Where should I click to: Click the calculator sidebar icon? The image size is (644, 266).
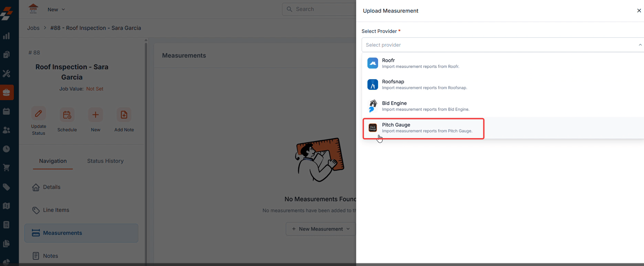click(6, 225)
